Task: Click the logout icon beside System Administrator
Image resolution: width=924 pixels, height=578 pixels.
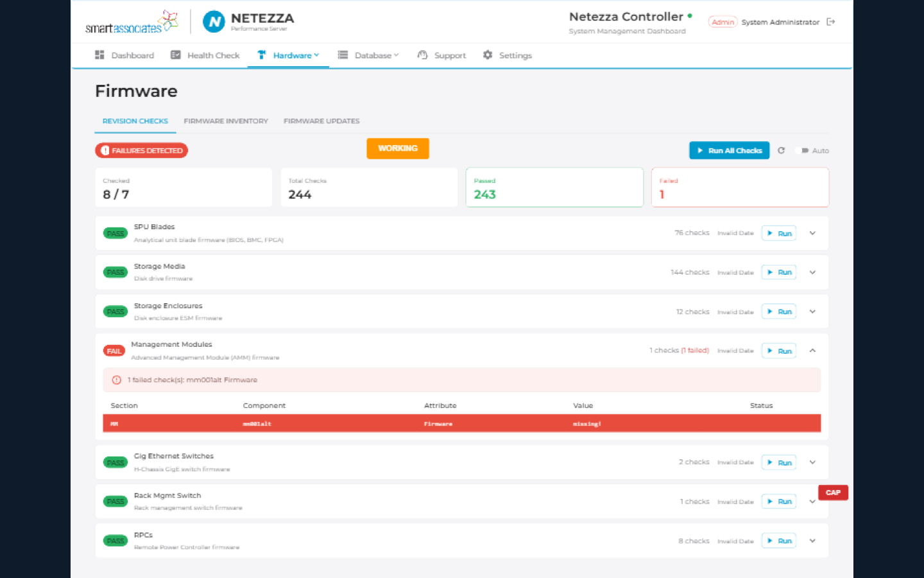Action: coord(831,22)
